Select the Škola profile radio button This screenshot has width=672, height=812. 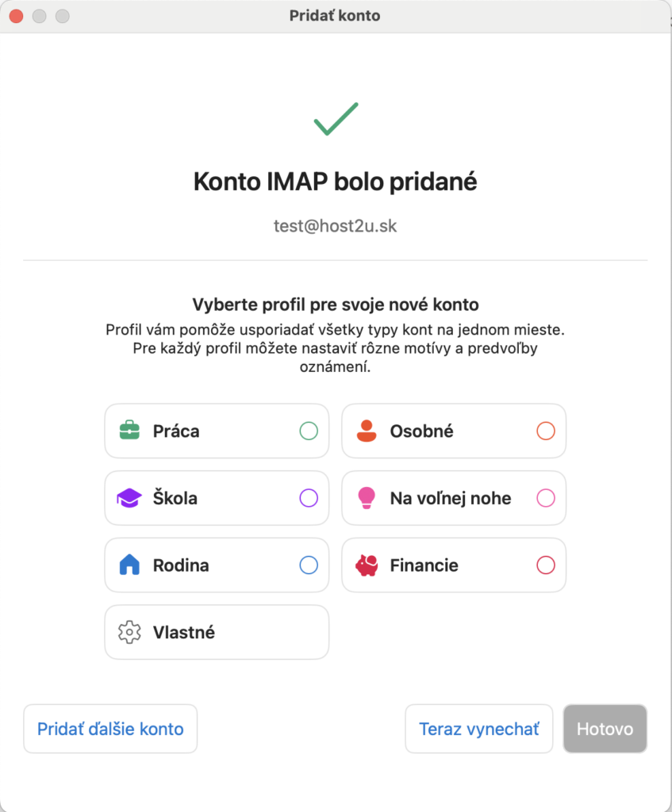point(309,498)
